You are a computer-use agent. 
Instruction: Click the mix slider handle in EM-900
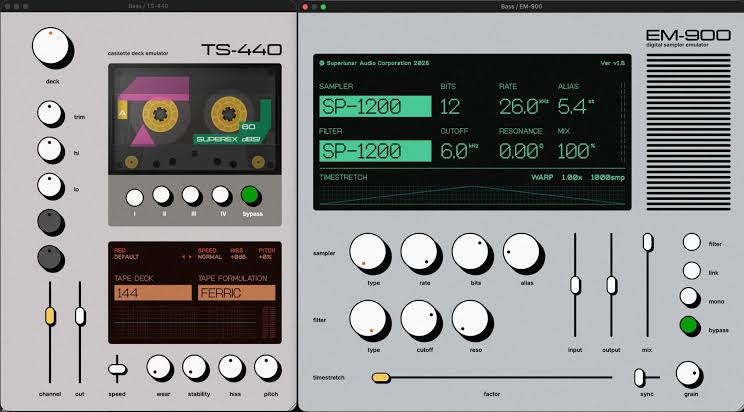(x=648, y=242)
